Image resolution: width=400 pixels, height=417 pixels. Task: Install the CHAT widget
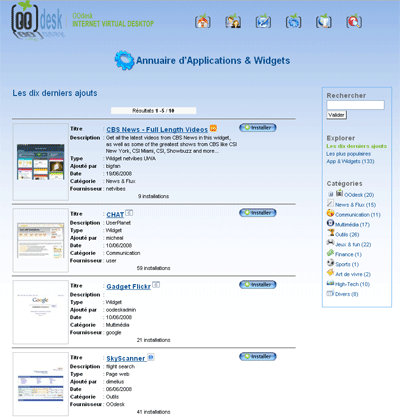258,213
